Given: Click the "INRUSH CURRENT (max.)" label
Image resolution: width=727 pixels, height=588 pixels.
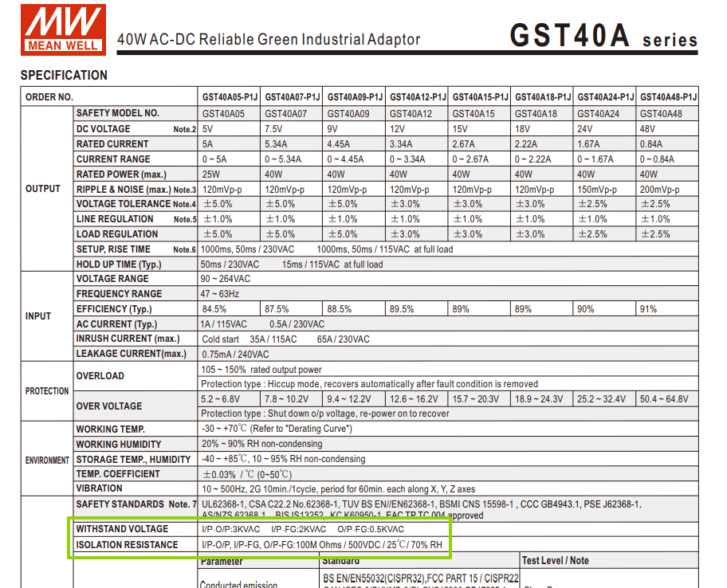Looking at the screenshot, I should (x=128, y=339).
